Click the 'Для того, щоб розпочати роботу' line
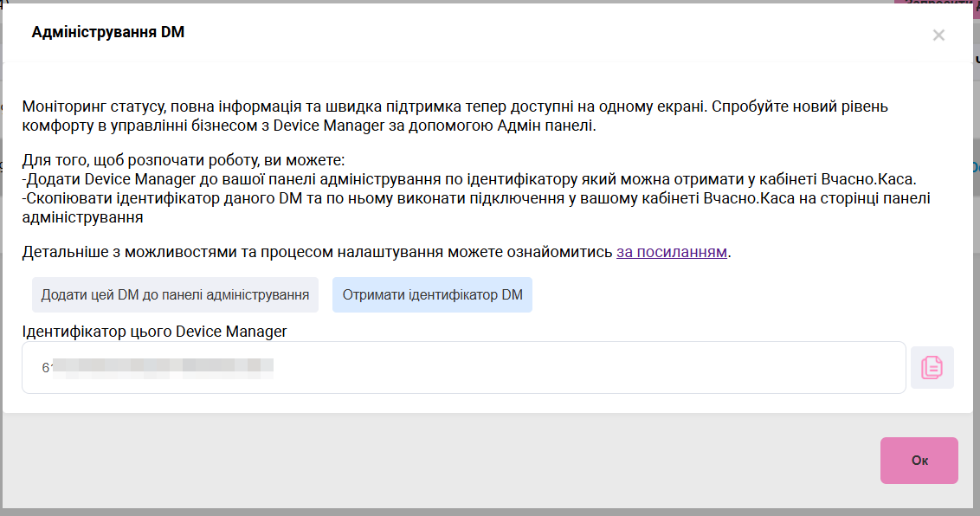The width and height of the screenshot is (980, 516). [x=184, y=161]
